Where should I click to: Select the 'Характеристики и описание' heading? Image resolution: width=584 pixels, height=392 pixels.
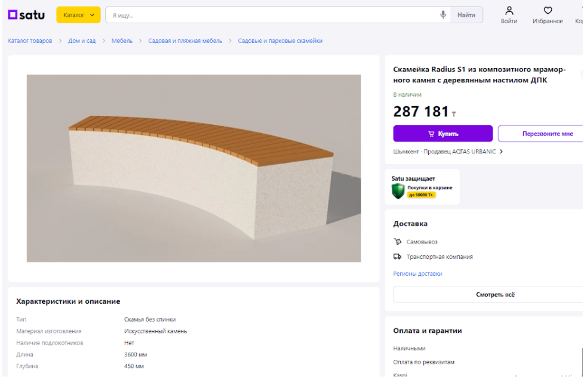[68, 301]
